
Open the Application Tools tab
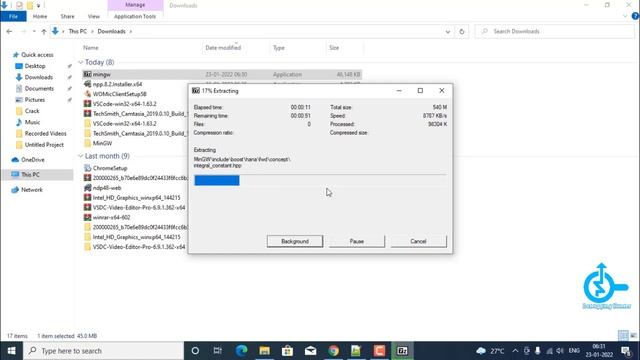pyautogui.click(x=135, y=16)
